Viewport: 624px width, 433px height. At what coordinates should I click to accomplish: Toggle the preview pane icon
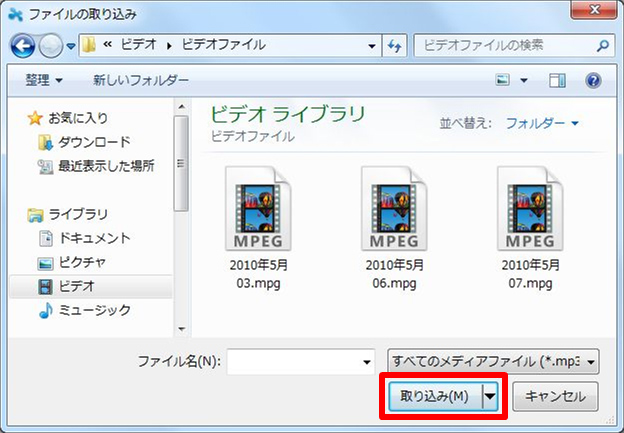click(x=558, y=80)
